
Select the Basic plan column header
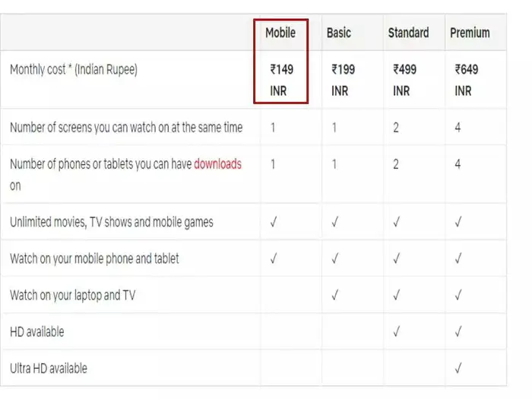(x=339, y=33)
